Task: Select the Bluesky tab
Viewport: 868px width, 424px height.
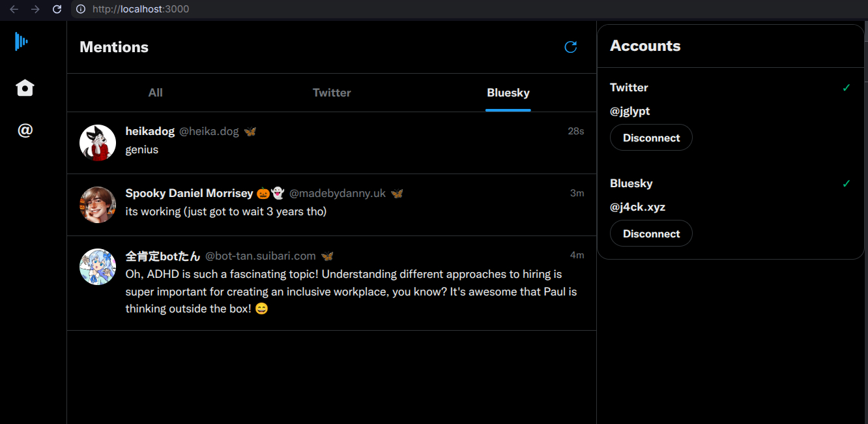Action: [x=508, y=93]
